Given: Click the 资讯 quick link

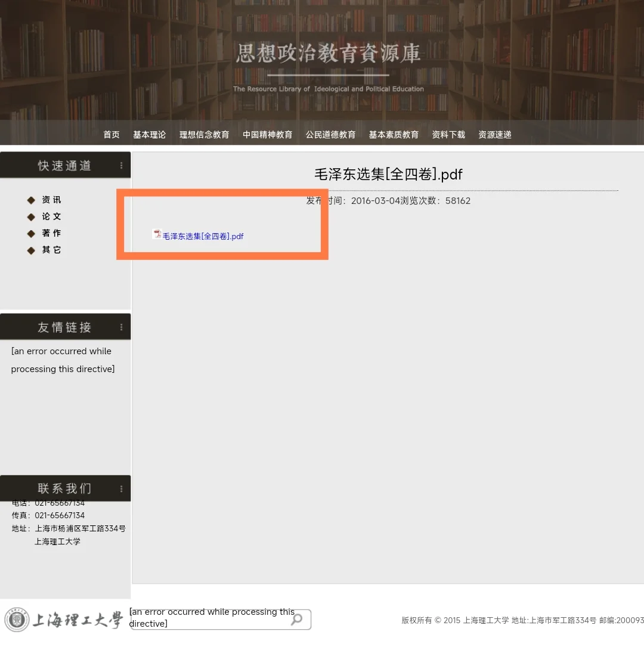Looking at the screenshot, I should point(52,200).
